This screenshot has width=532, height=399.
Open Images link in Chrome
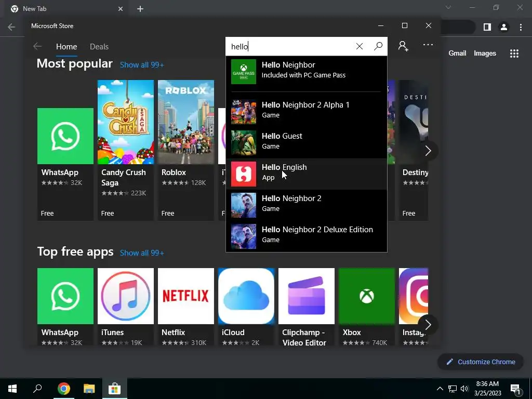485,54
